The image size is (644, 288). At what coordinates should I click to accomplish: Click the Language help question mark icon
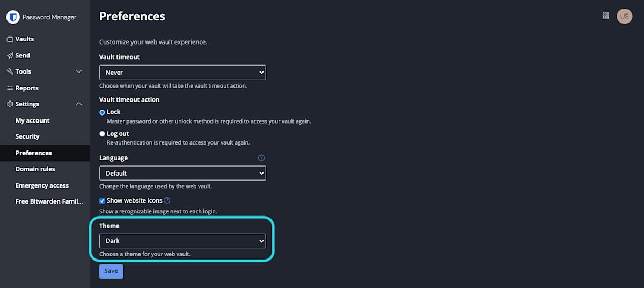coord(261,158)
